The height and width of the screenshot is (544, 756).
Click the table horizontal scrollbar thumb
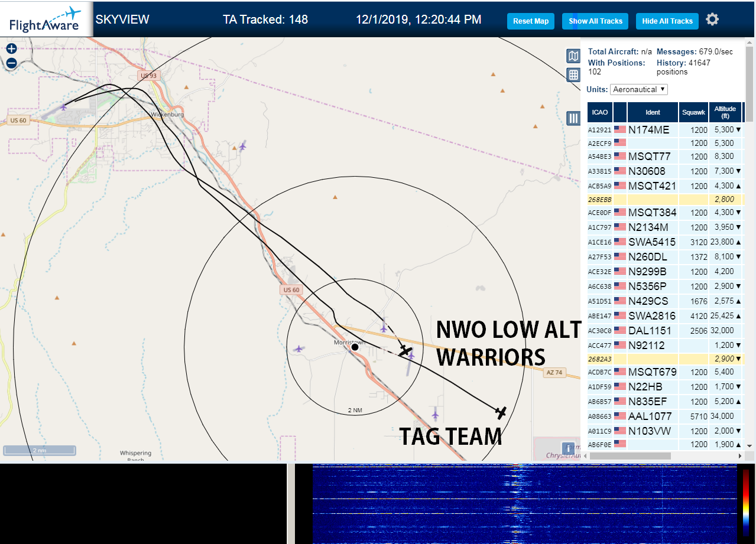(629, 456)
